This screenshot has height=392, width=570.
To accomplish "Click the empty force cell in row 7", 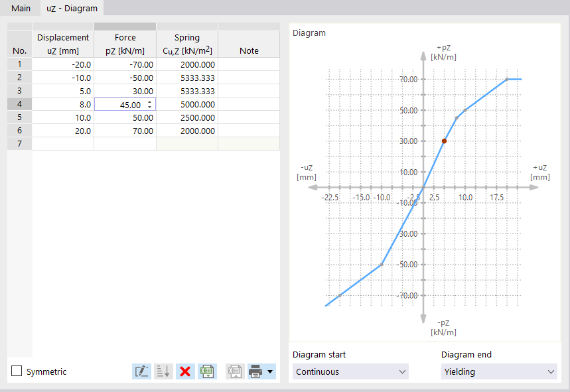I will tap(125, 143).
